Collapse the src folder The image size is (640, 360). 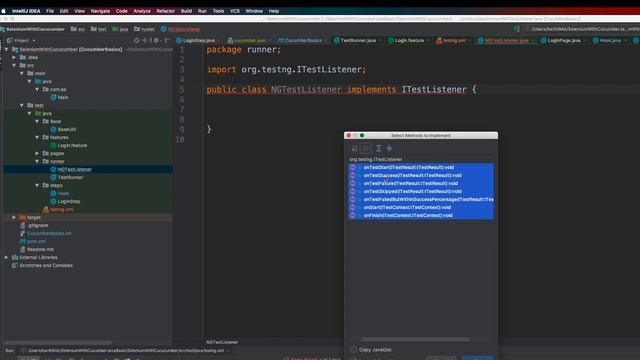[x=14, y=65]
